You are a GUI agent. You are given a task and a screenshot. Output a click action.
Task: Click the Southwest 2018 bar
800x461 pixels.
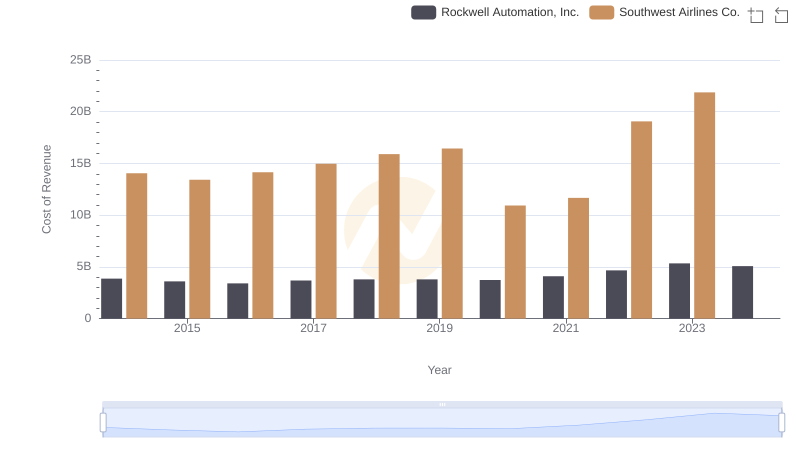pyautogui.click(x=389, y=236)
